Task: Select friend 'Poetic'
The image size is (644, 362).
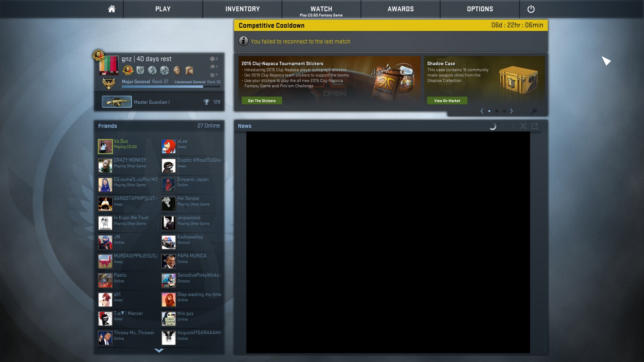Action: 128,280
